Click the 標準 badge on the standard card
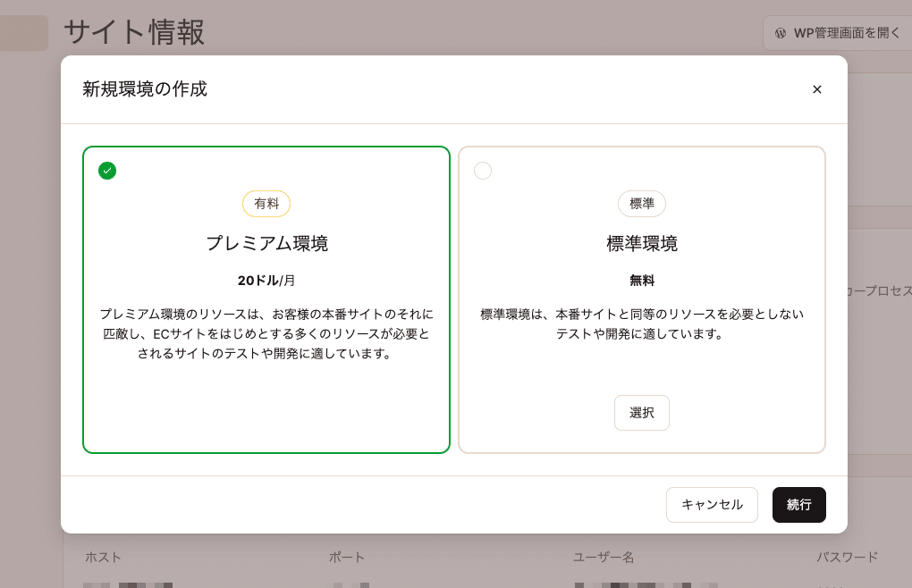Screen dimensions: 912x588 click(x=641, y=204)
